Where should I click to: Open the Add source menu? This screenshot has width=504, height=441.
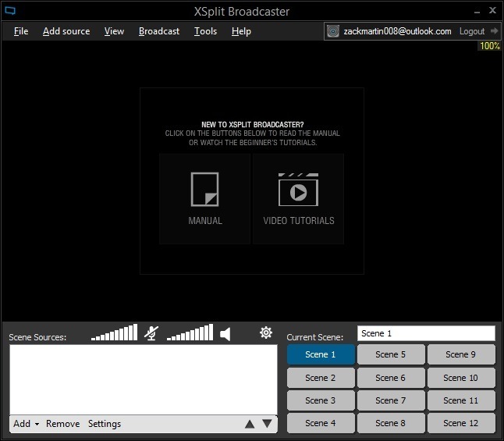pyautogui.click(x=66, y=31)
